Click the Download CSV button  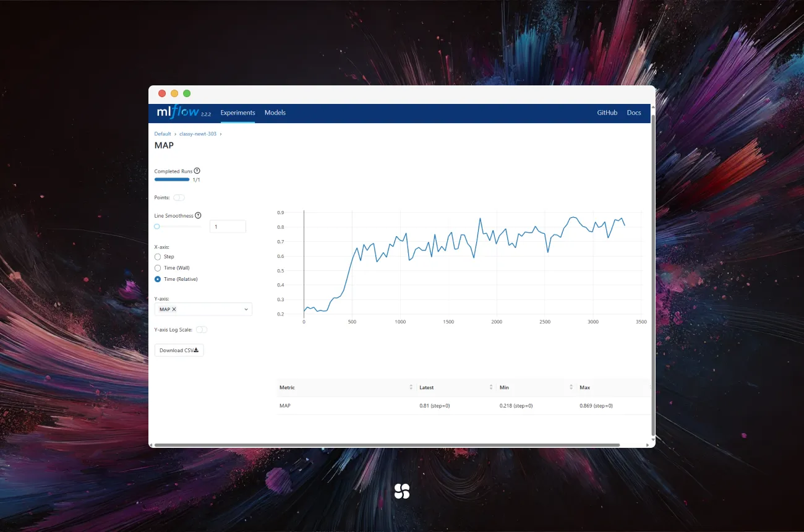pyautogui.click(x=179, y=350)
